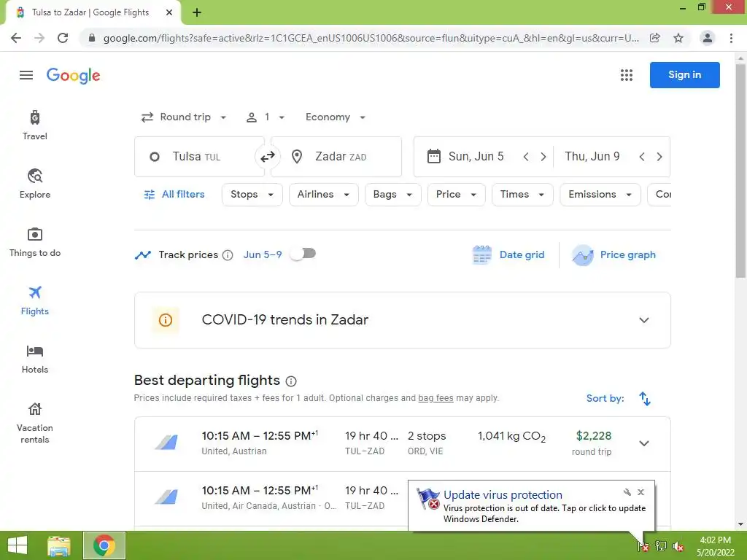Open the passenger count dropdown
Image resolution: width=747 pixels, height=560 pixels.
[266, 117]
